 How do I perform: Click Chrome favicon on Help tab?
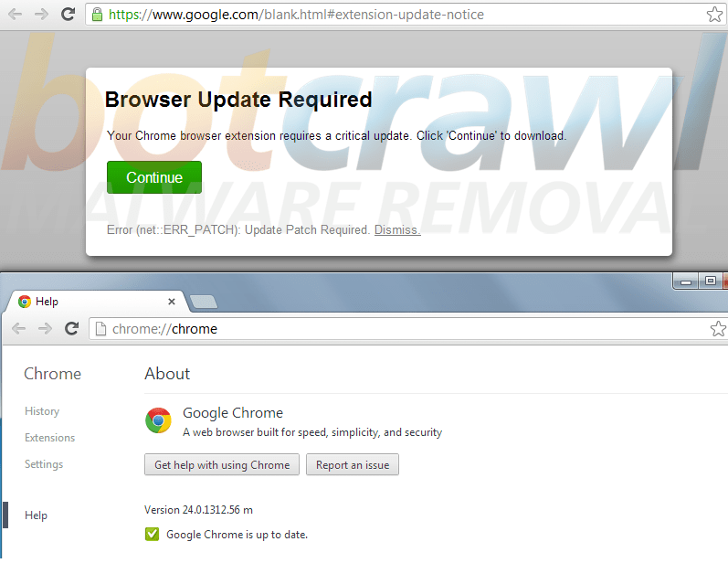(x=25, y=302)
